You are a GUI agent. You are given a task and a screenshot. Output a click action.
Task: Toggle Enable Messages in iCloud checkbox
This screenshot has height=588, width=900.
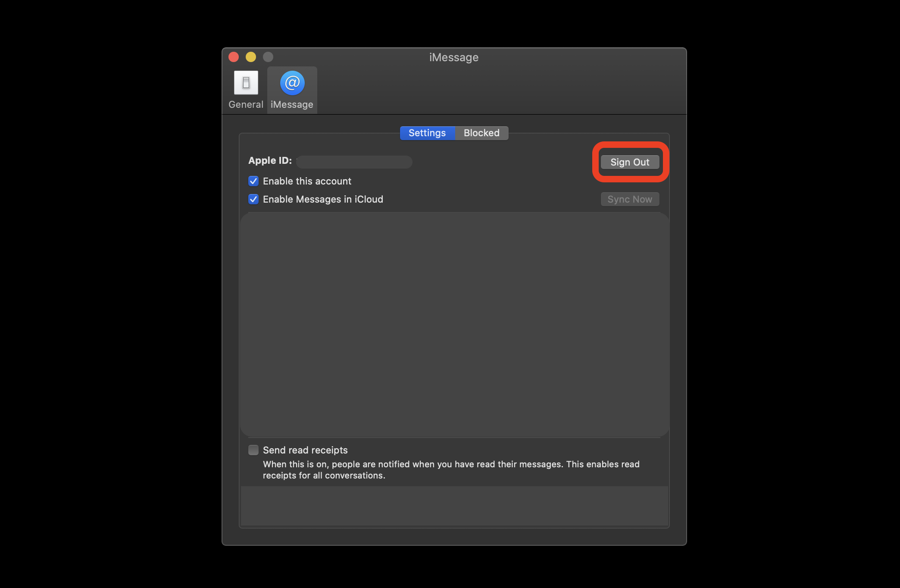[253, 199]
